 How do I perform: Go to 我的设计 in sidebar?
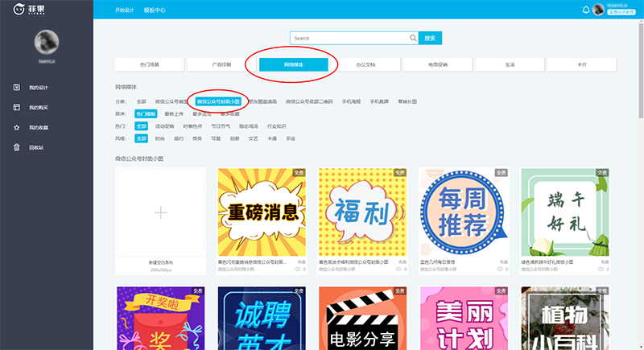click(x=38, y=88)
